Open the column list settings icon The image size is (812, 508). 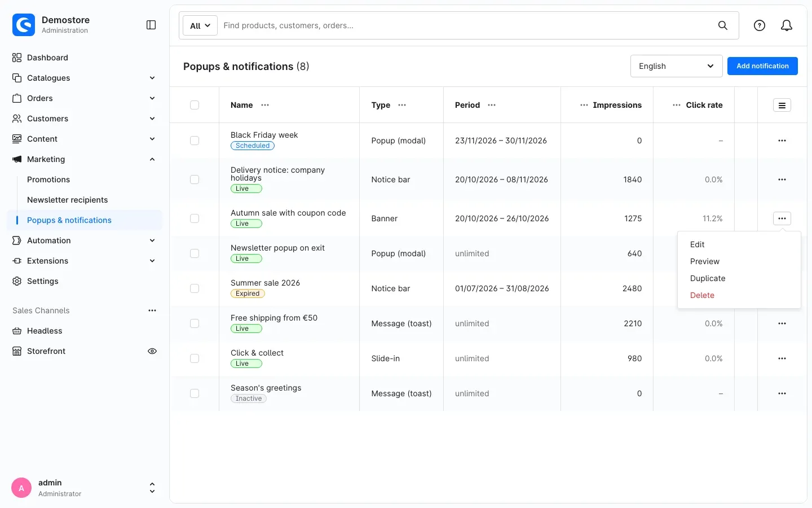click(782, 105)
